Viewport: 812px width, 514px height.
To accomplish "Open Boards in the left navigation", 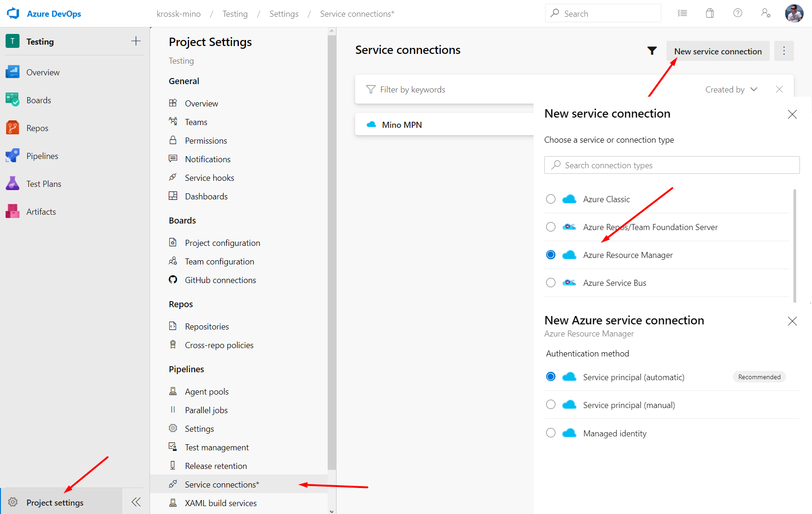I will coord(39,100).
